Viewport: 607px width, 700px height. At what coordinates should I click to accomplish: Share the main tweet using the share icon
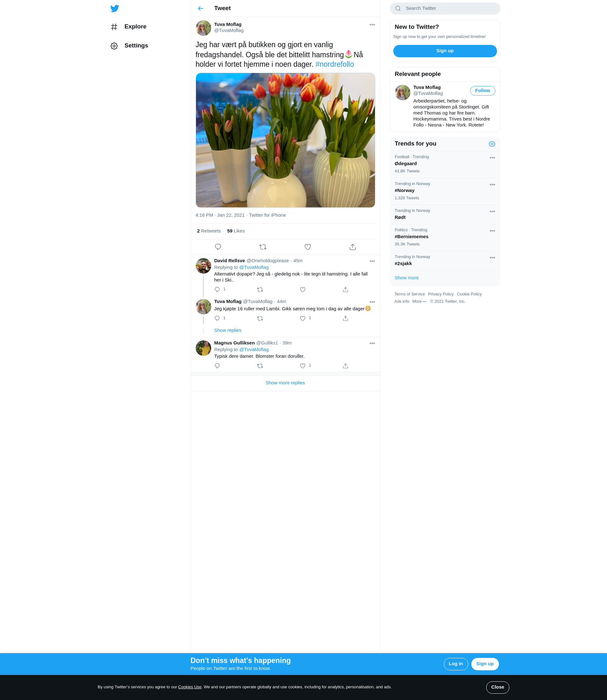[352, 247]
